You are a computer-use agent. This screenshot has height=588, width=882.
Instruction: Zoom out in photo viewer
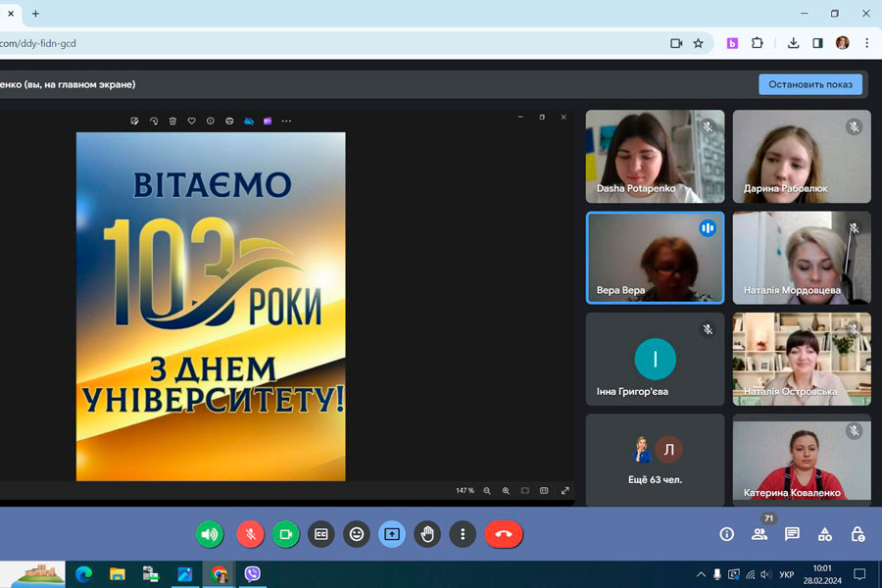pos(487,491)
